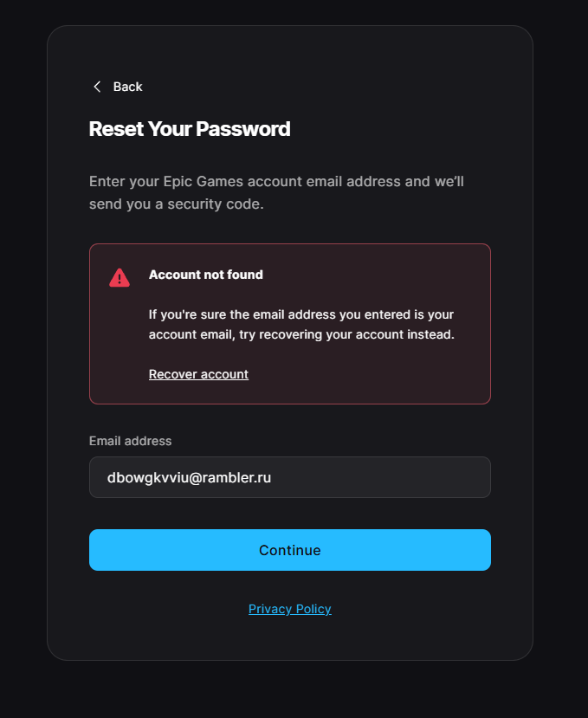Viewport: 588px width, 718px height.
Task: Click the security code instruction paragraph
Action: (276, 193)
